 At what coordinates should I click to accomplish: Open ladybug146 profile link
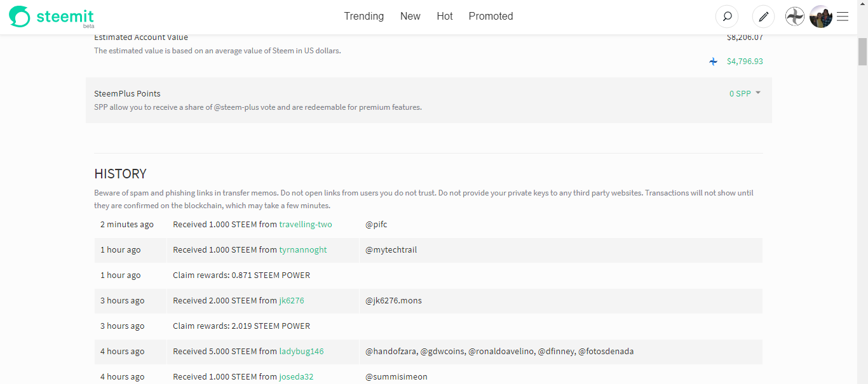[x=301, y=352]
